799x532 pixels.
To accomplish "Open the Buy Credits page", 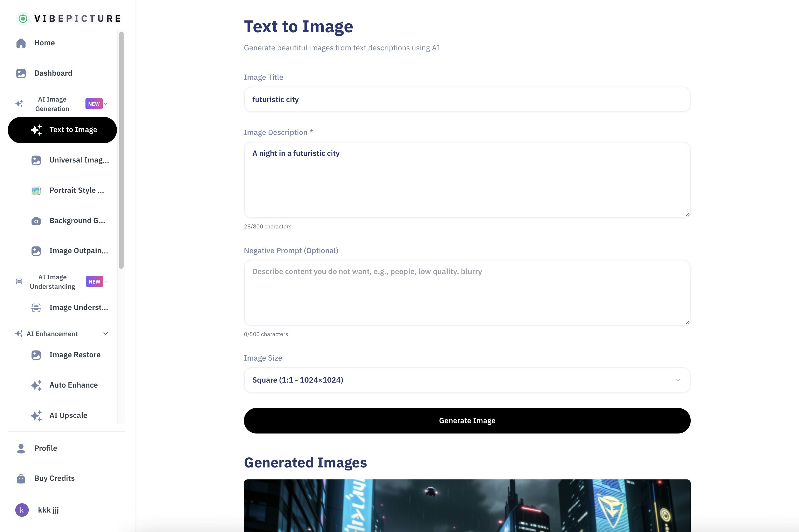I will pyautogui.click(x=54, y=478).
